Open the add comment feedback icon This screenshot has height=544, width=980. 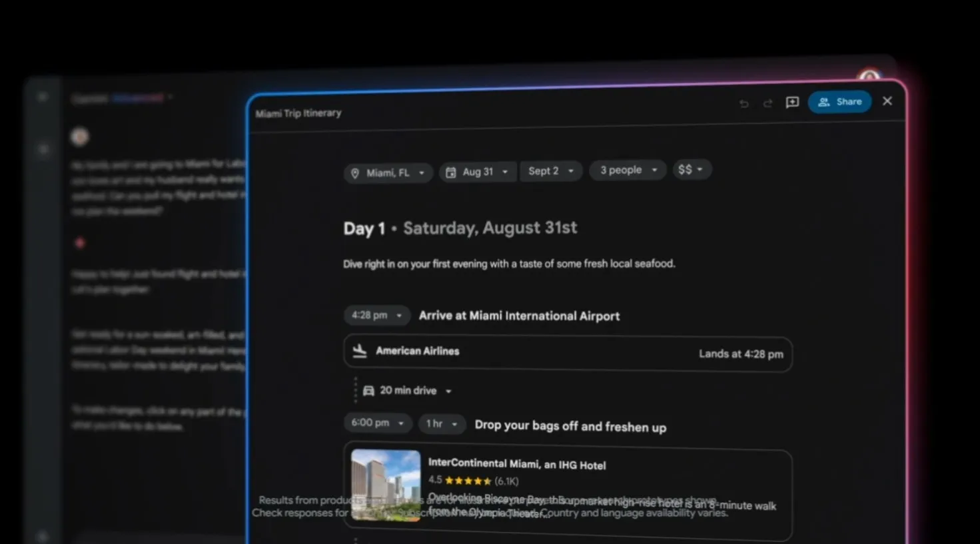pos(792,102)
